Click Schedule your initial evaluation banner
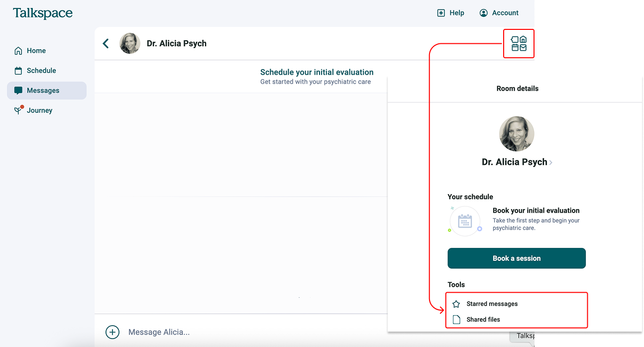 tap(317, 77)
